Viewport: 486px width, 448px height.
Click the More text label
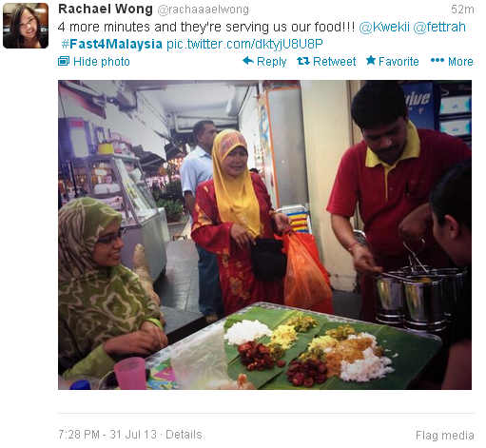460,61
